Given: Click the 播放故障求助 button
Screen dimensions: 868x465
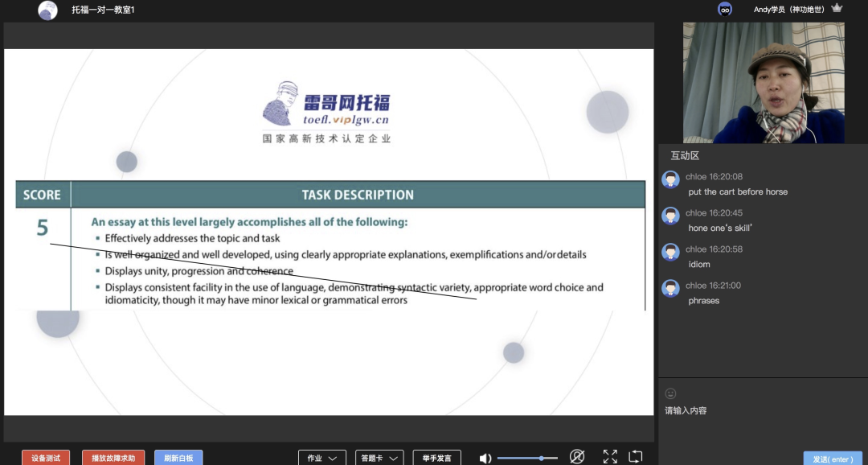Looking at the screenshot, I should tap(113, 456).
